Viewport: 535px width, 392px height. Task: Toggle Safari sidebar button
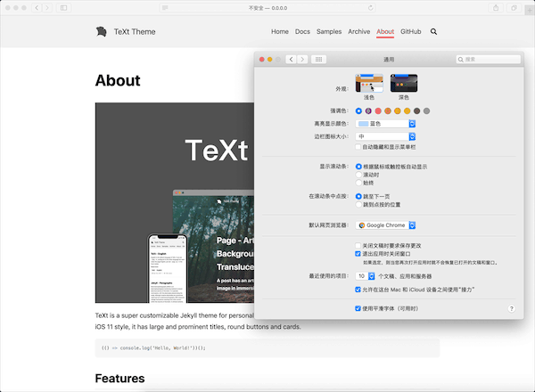(x=63, y=7)
